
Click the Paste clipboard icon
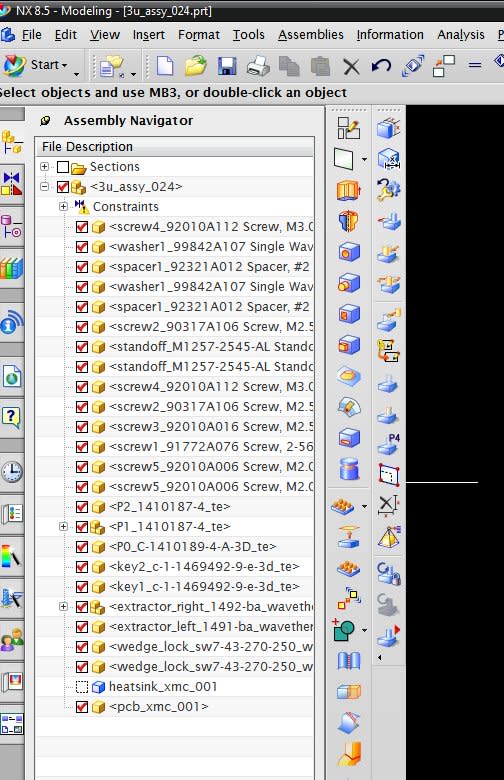320,66
